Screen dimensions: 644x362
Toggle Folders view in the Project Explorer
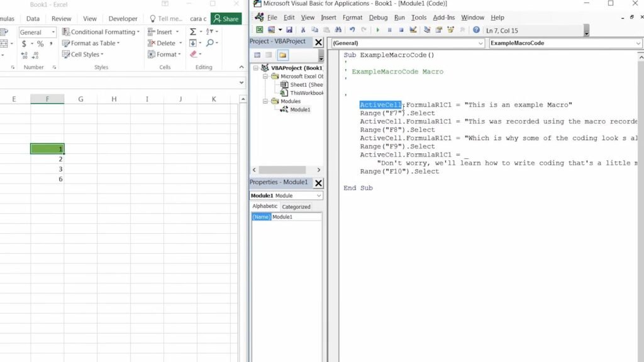click(282, 55)
